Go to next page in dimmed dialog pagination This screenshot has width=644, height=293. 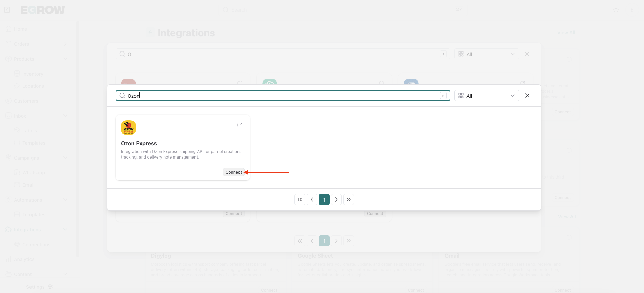click(x=336, y=241)
